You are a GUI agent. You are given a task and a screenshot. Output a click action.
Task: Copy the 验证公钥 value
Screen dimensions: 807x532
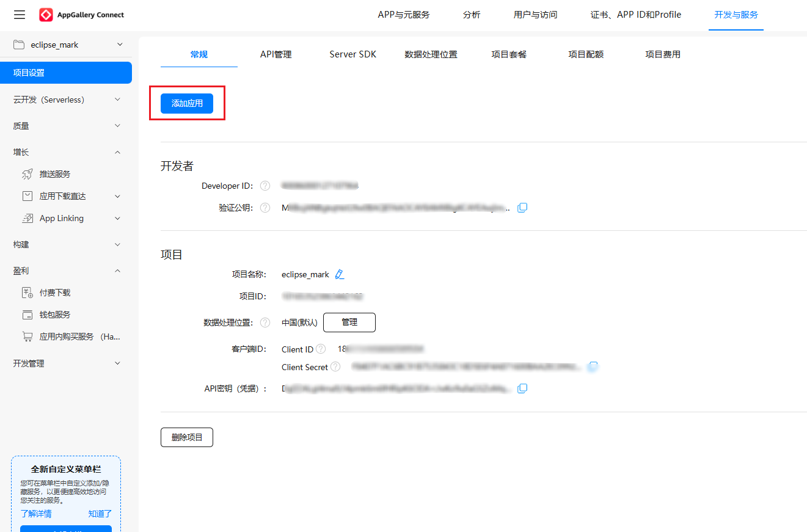pyautogui.click(x=522, y=208)
